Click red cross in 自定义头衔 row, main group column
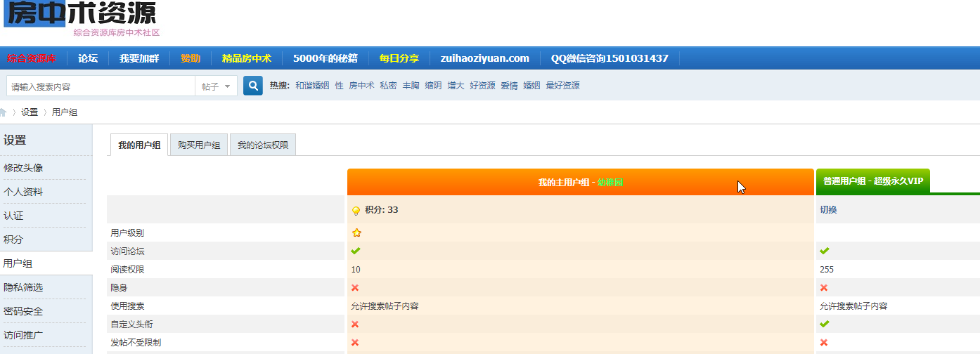This screenshot has width=980, height=354. point(355,324)
